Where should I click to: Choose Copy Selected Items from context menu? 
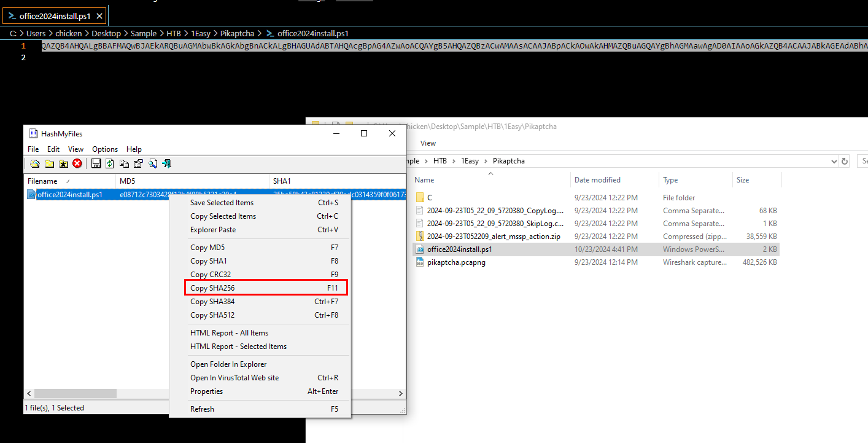(x=264, y=216)
